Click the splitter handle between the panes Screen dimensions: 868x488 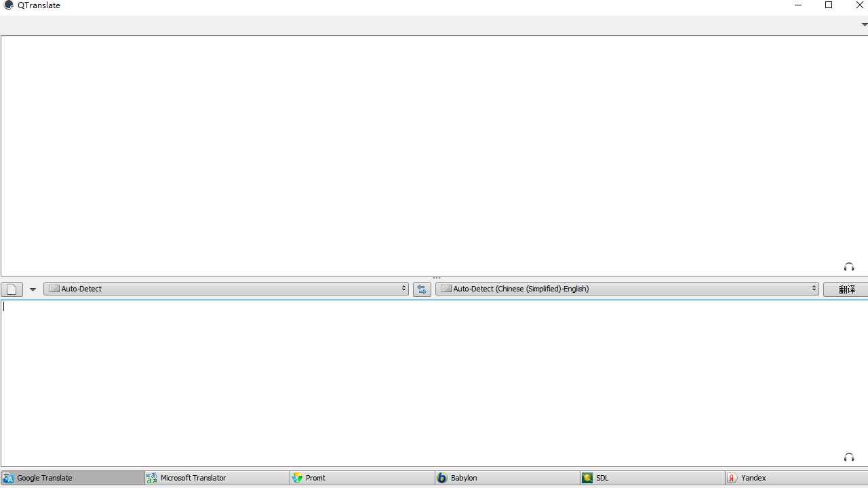[437, 278]
